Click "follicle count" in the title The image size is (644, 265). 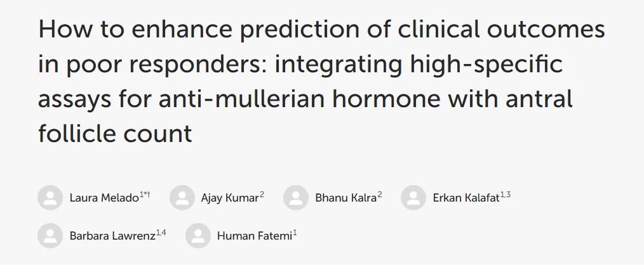(x=115, y=134)
